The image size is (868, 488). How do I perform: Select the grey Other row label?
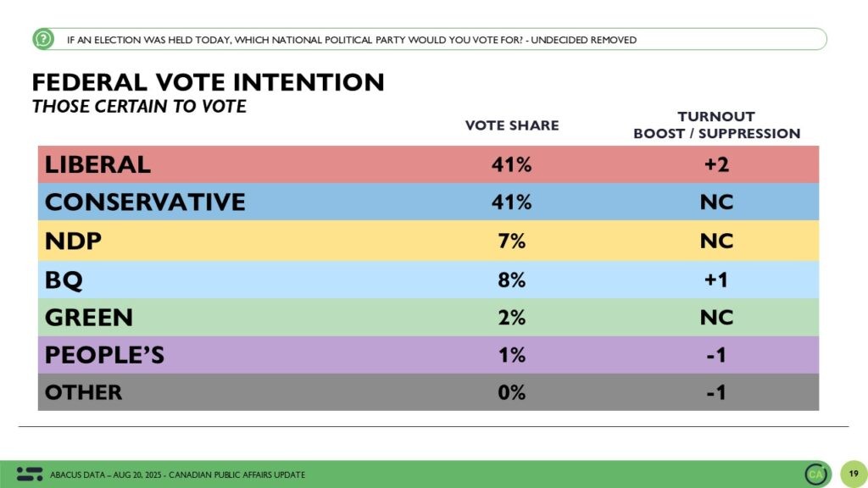click(x=83, y=392)
